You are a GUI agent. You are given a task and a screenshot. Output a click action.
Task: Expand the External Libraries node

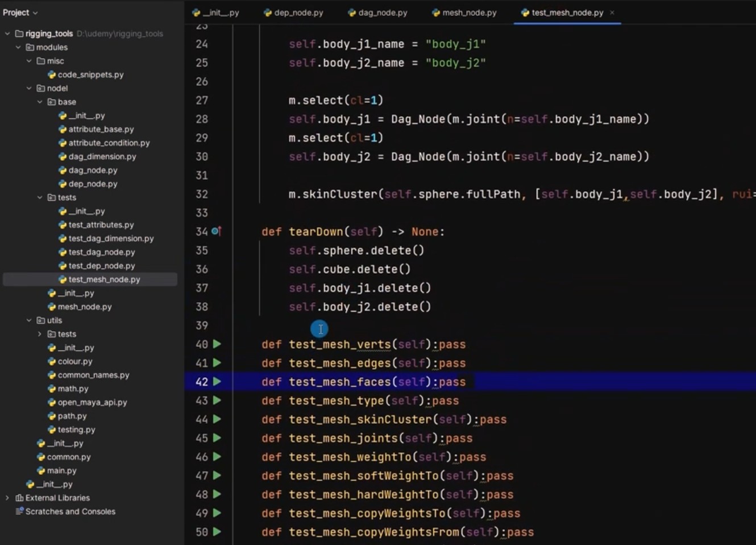tap(7, 498)
